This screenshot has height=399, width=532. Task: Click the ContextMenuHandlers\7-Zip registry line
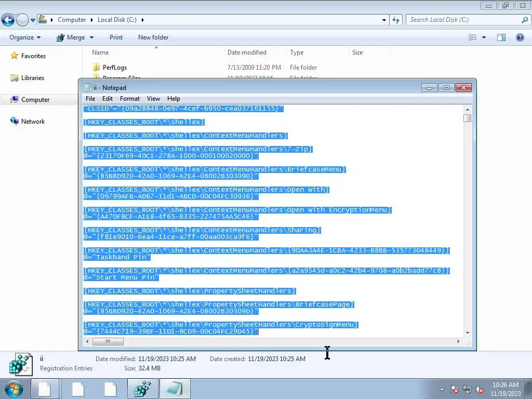tap(198, 149)
